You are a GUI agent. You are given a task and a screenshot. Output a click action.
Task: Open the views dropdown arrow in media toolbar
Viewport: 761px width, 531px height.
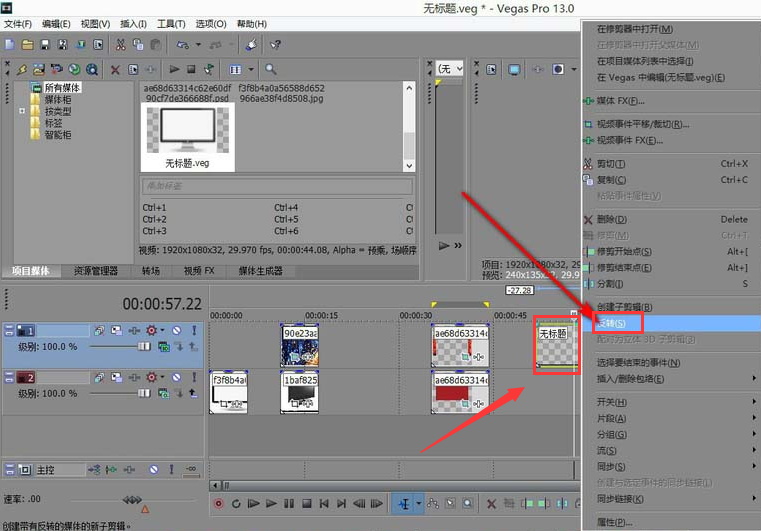point(251,69)
